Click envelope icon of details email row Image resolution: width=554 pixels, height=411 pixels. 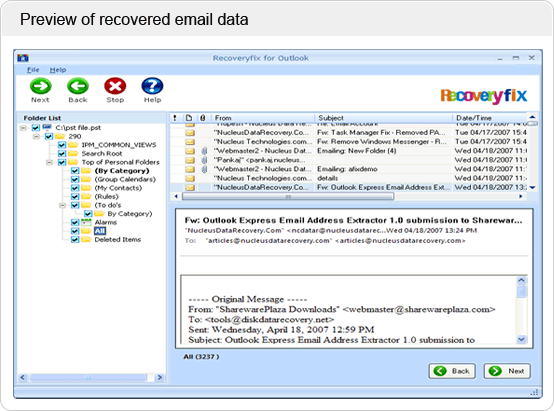pos(190,178)
